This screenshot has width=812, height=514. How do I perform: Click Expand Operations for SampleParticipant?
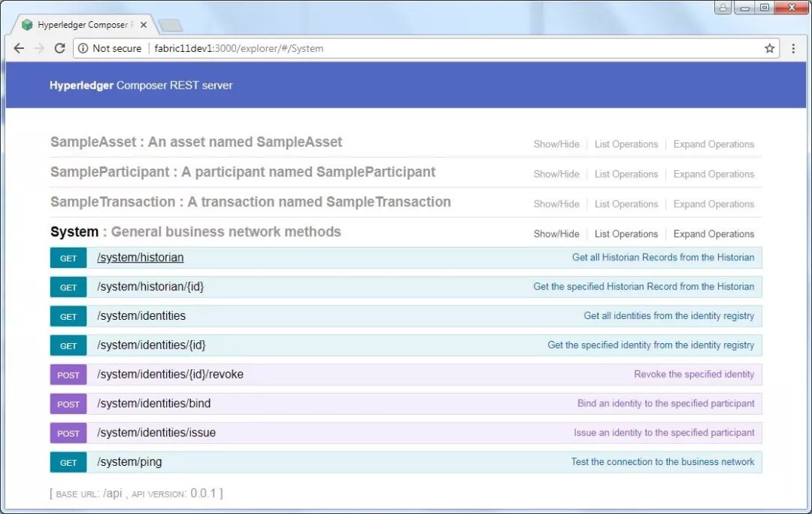point(714,174)
